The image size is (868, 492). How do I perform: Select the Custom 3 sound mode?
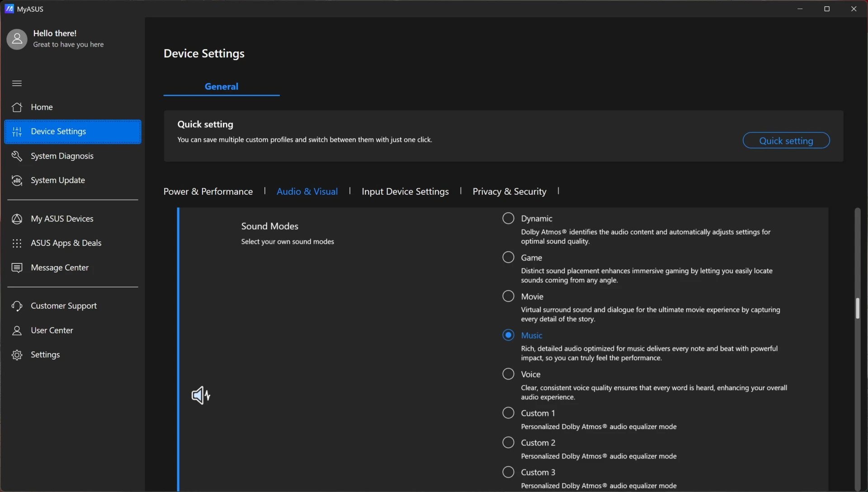click(508, 472)
